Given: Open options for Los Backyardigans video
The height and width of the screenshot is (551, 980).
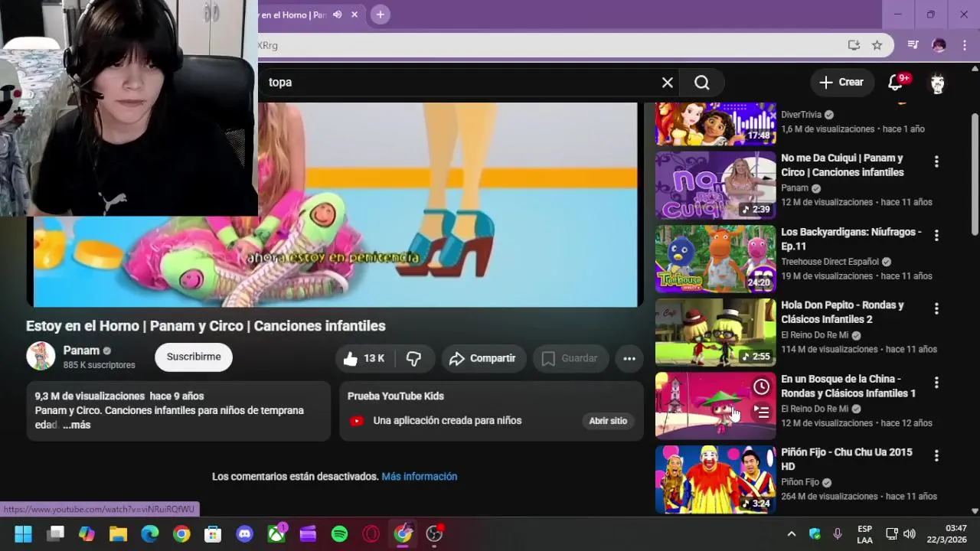Looking at the screenshot, I should pos(936,235).
